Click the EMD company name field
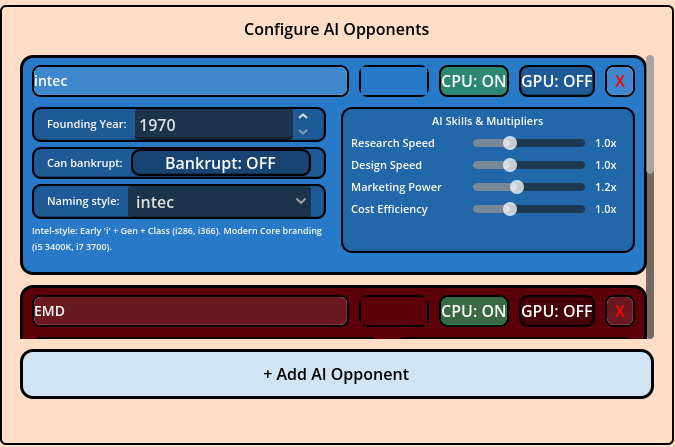This screenshot has width=675, height=447. (190, 311)
